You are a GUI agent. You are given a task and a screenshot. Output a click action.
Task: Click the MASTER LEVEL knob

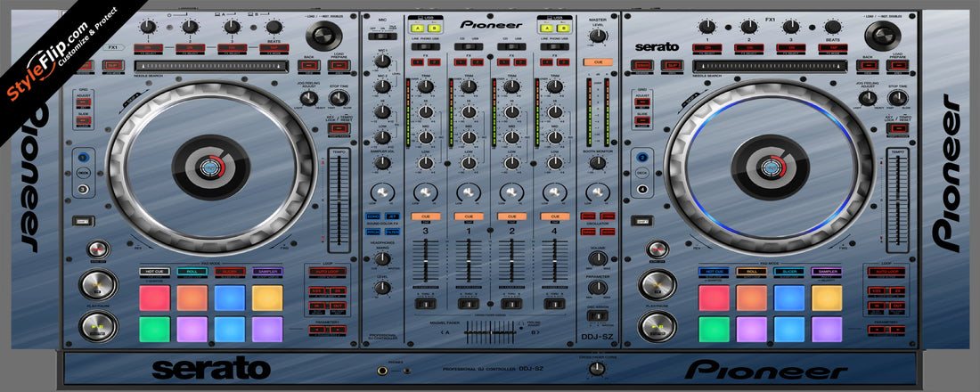tap(598, 36)
